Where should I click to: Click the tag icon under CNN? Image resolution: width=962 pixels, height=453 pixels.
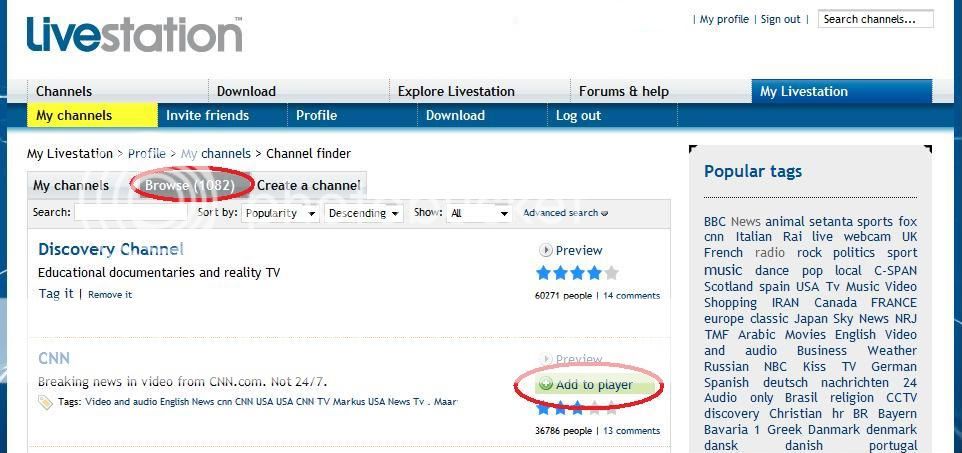click(45, 402)
